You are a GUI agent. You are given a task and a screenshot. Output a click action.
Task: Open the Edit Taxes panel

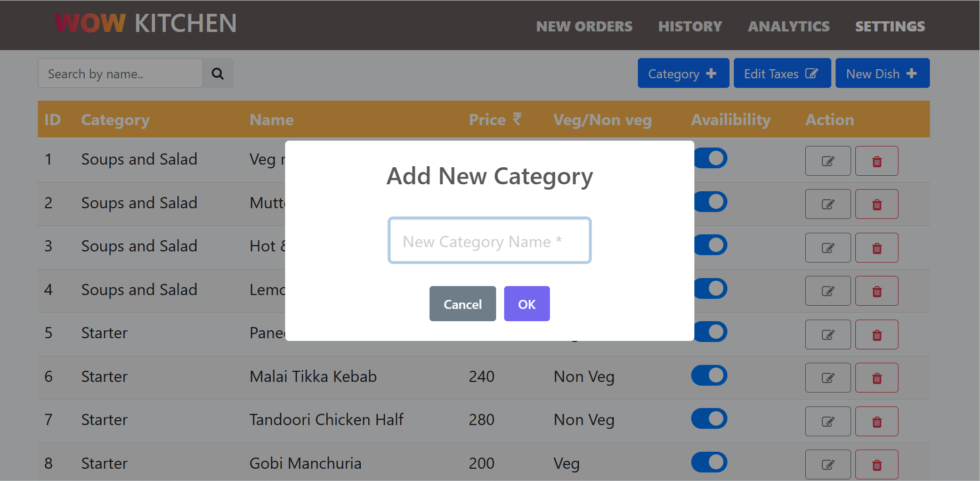pos(782,73)
